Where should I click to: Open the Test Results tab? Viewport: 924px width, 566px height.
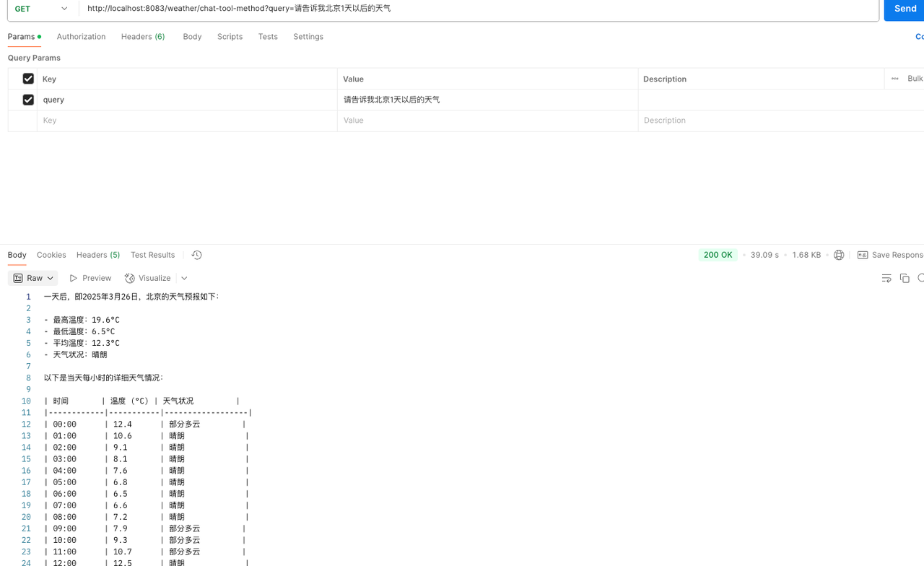pos(152,255)
